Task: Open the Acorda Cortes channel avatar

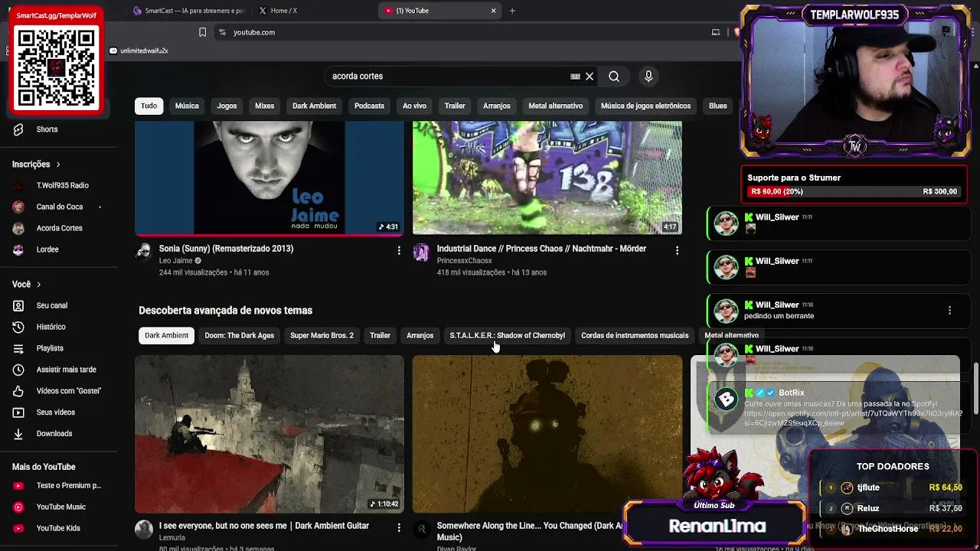Action: 18,228
